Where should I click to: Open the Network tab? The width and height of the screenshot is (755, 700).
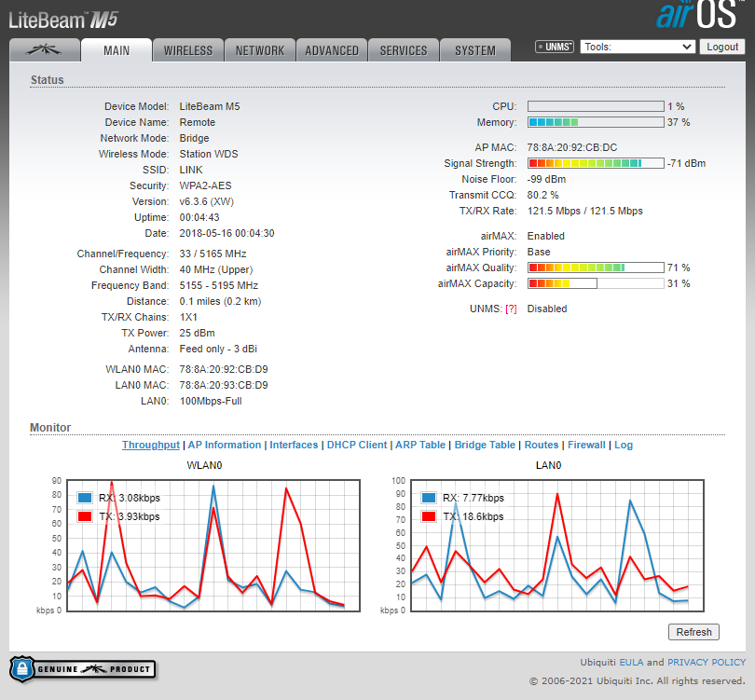260,50
